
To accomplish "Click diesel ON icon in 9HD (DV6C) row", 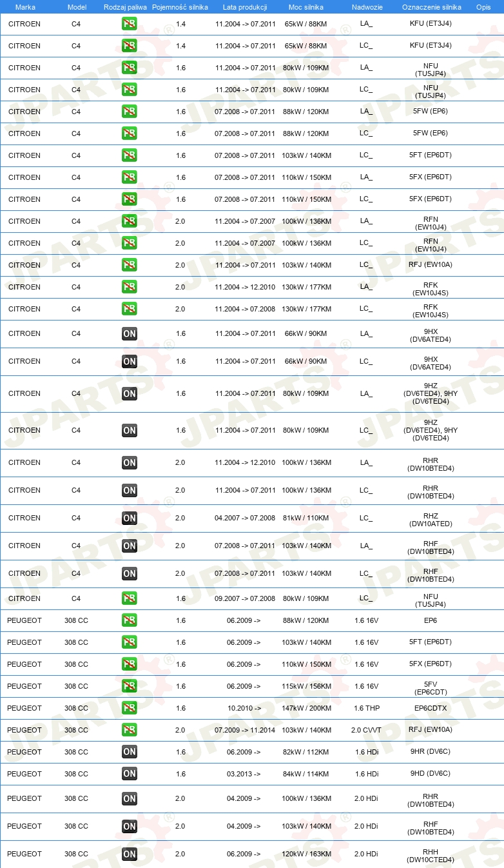I will [129, 774].
